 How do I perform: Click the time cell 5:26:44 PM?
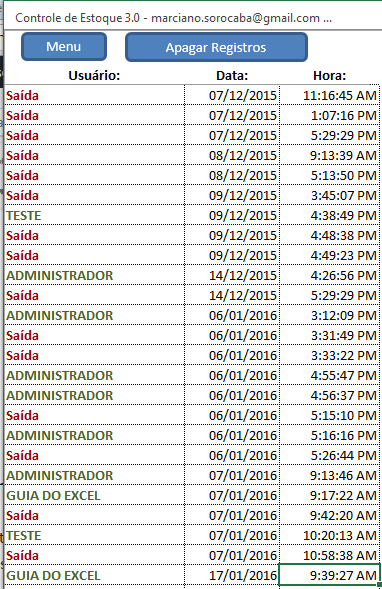point(329,455)
